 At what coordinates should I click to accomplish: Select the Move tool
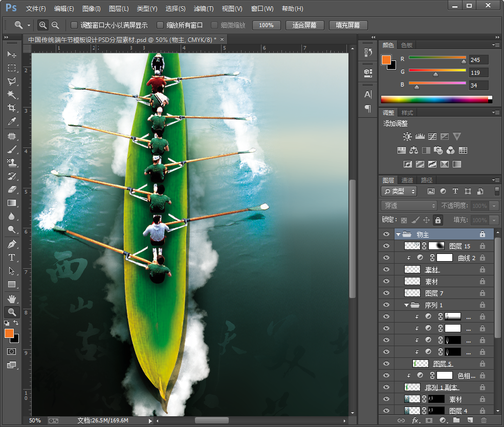[12, 54]
